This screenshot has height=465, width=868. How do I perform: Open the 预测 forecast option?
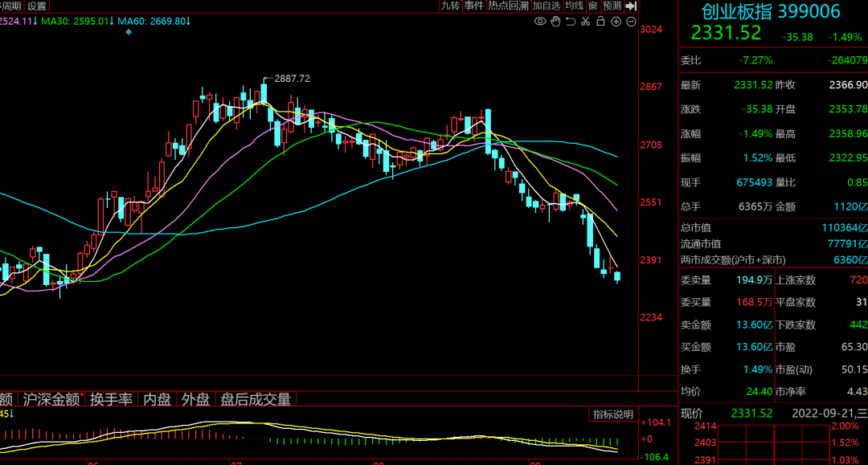[612, 6]
